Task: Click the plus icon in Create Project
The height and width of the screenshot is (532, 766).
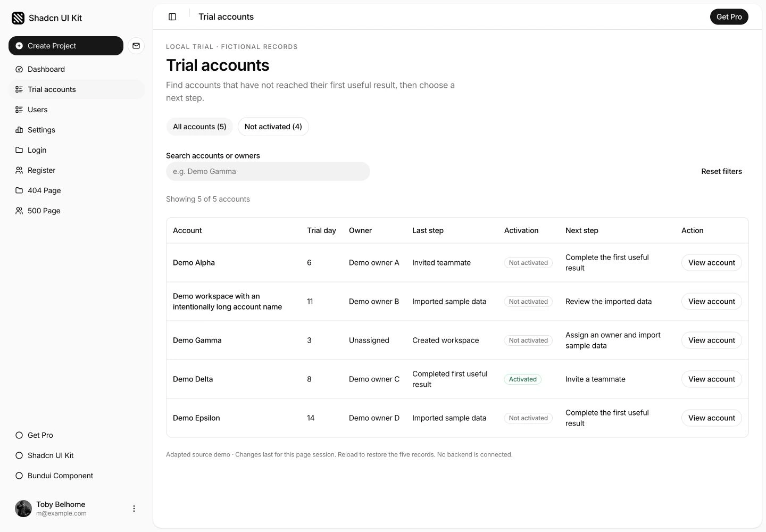Action: coord(19,46)
